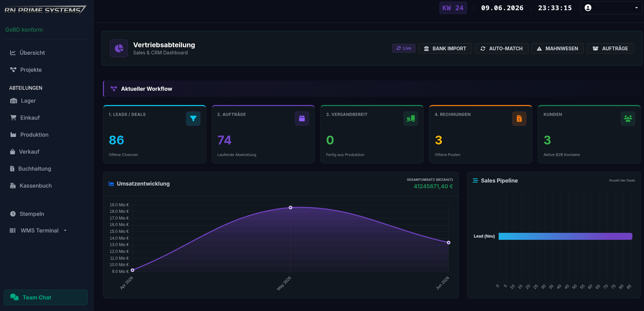The image size is (644, 311).
Task: Click the Apr 2026 chart data point
Action: coord(132,270)
